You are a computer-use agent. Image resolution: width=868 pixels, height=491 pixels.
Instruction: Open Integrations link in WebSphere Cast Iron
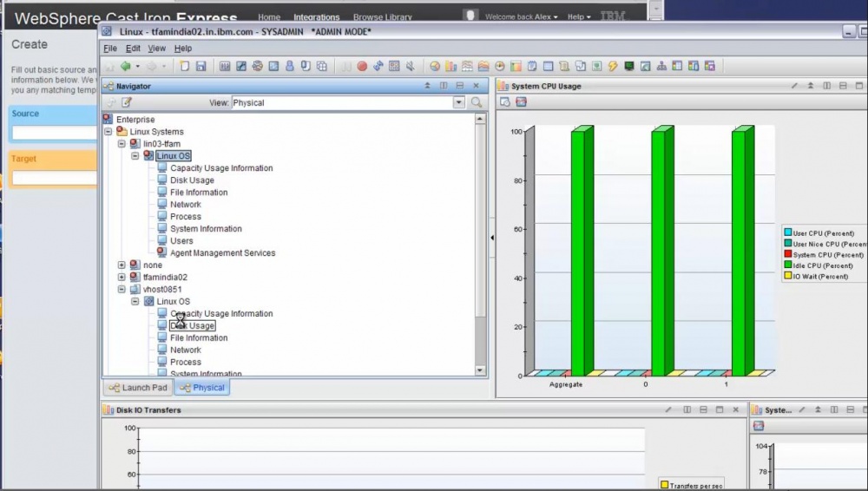316,16
